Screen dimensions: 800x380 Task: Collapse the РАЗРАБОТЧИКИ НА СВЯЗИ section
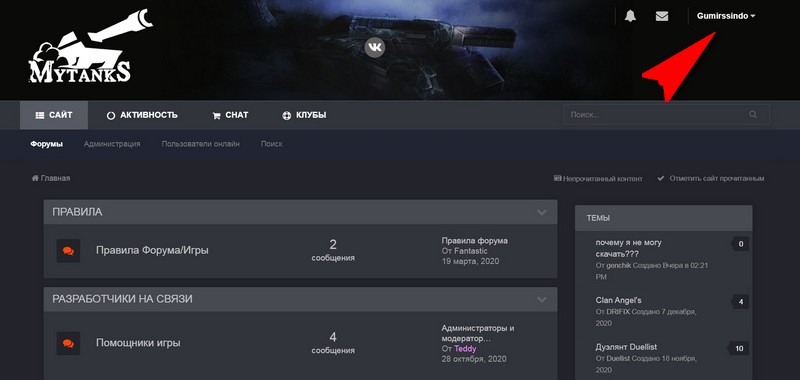click(542, 299)
